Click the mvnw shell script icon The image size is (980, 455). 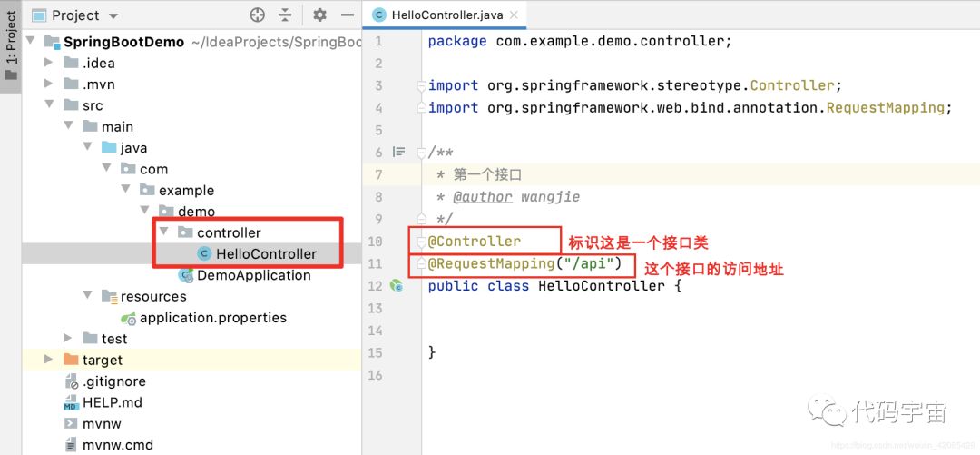[71, 424]
